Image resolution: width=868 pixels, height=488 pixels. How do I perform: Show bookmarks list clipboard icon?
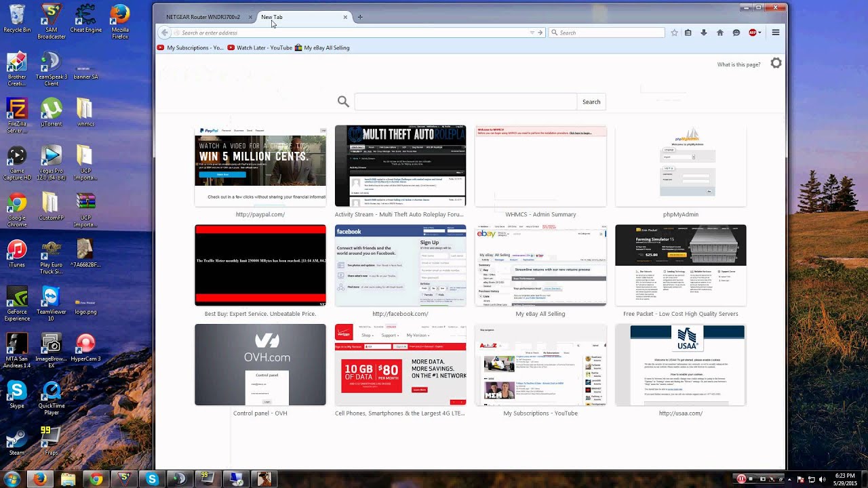688,33
